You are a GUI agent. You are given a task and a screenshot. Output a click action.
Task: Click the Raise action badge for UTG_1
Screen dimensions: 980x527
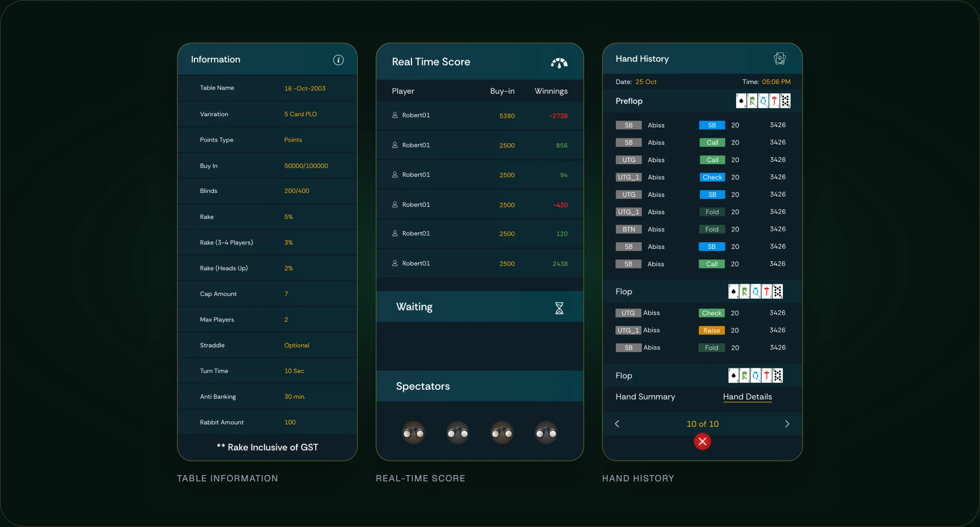(x=711, y=330)
